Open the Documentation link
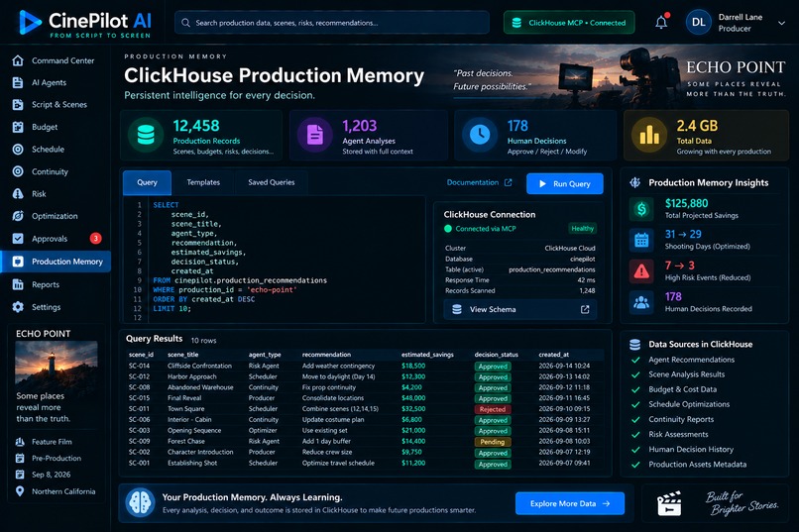The width and height of the screenshot is (799, 532). pos(473,182)
